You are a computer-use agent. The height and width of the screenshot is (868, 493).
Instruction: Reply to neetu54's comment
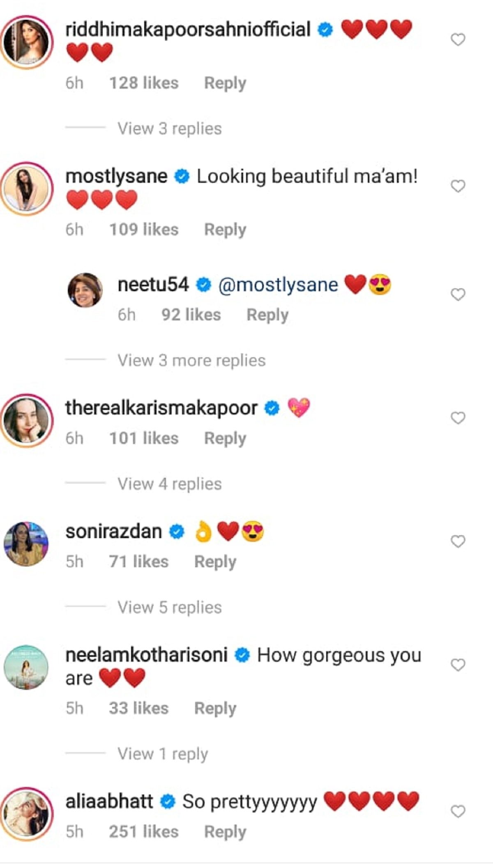(x=267, y=315)
